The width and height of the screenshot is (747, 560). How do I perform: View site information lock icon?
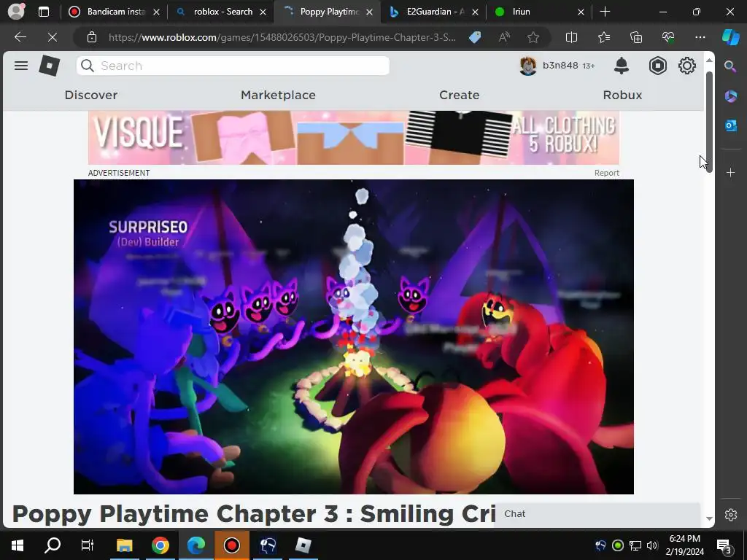92,37
